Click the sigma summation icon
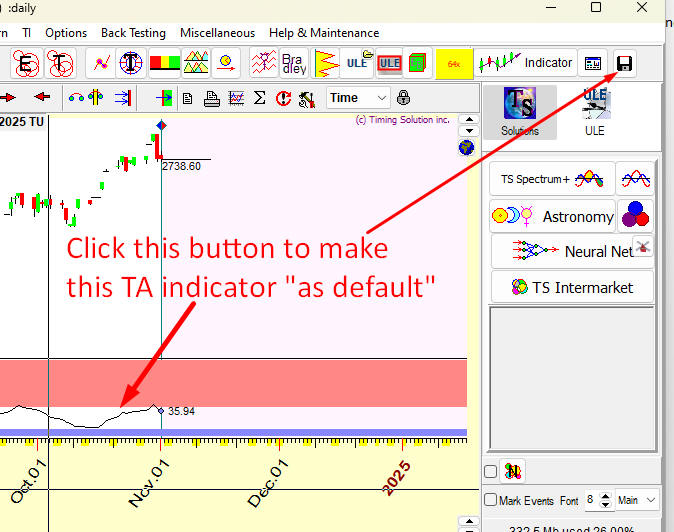Viewport: 674px width, 532px height. [260, 98]
